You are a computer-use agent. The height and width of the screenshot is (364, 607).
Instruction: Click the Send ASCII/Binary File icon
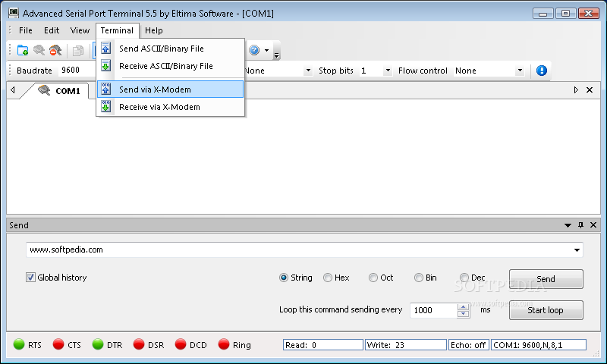tap(105, 49)
